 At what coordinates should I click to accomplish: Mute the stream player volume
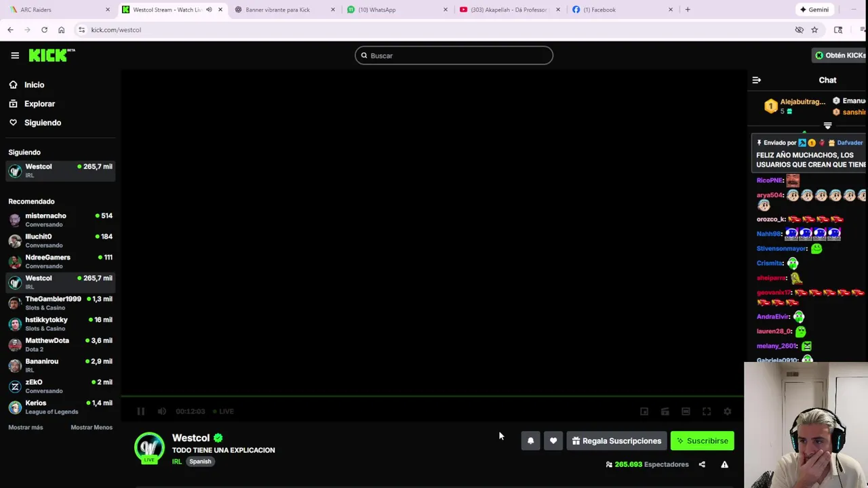[x=161, y=411]
